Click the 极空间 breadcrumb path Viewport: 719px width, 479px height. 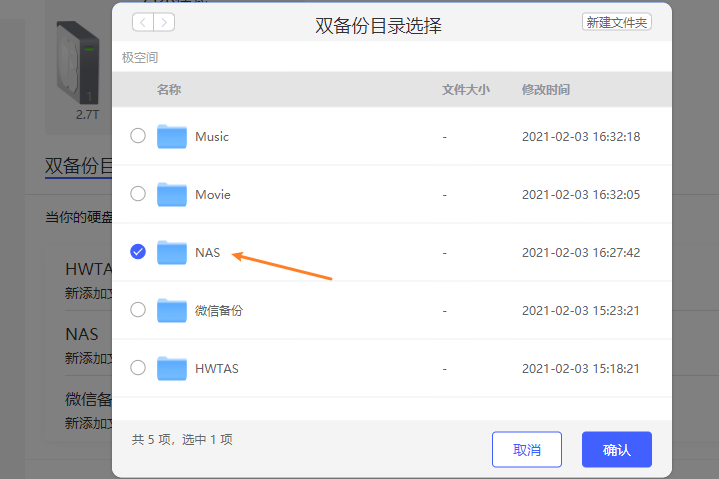click(140, 58)
